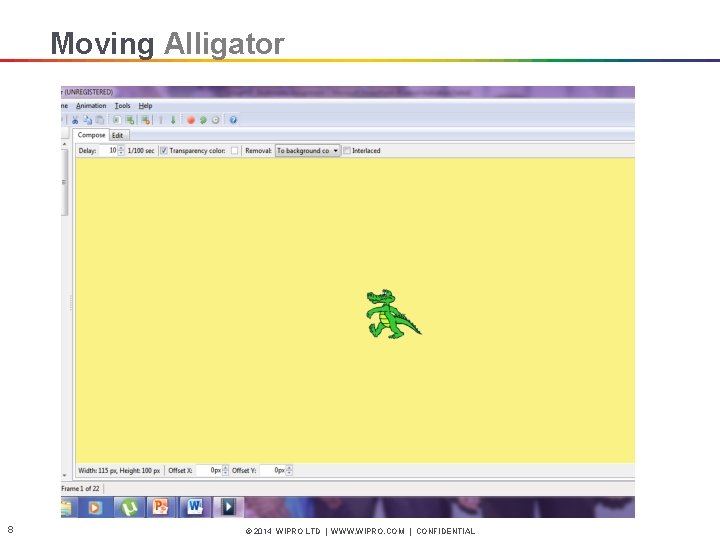The width and height of the screenshot is (720, 540).
Task: Click the green alligator image on the canvas
Action: 394,315
